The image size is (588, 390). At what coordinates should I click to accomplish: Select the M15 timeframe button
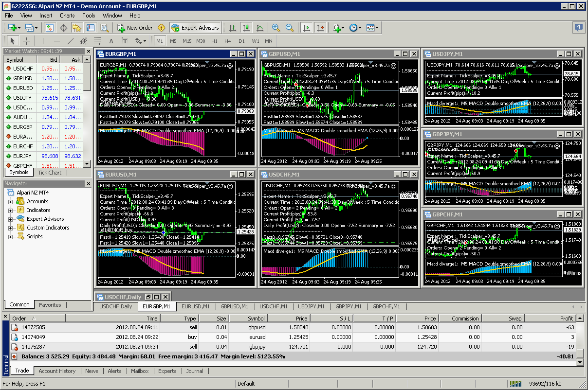pos(187,41)
